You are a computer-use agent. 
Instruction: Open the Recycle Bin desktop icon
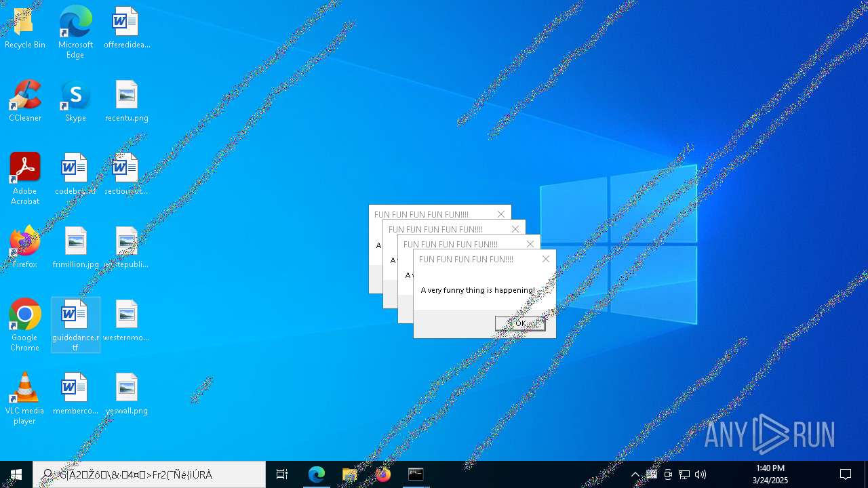click(25, 28)
